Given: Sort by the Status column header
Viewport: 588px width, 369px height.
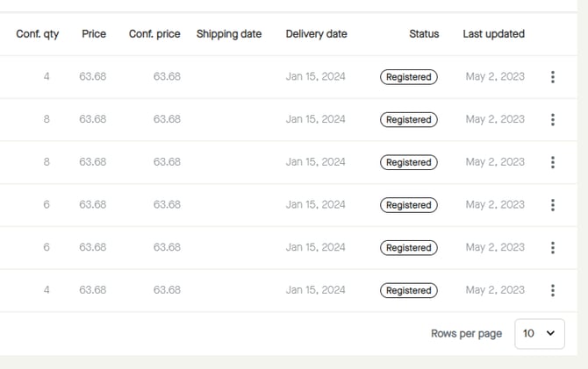Looking at the screenshot, I should tap(424, 34).
